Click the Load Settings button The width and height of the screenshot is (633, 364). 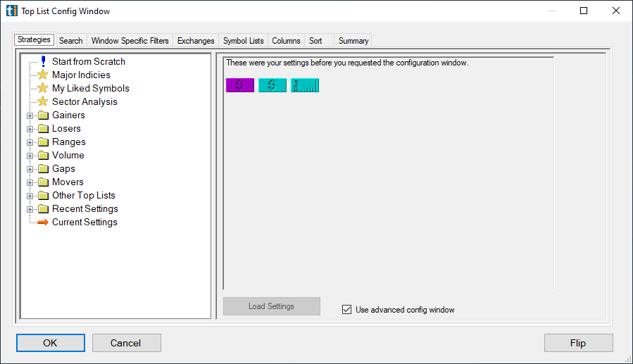click(x=272, y=306)
